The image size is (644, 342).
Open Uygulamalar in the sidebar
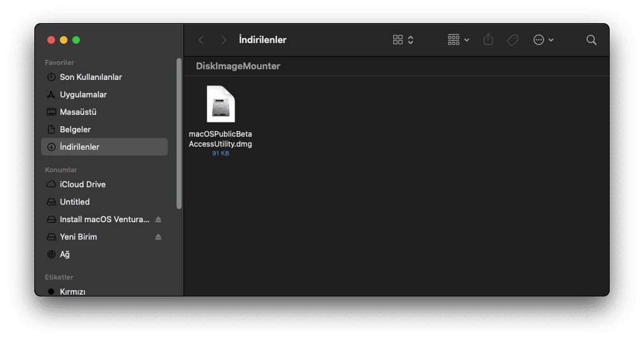104,94
